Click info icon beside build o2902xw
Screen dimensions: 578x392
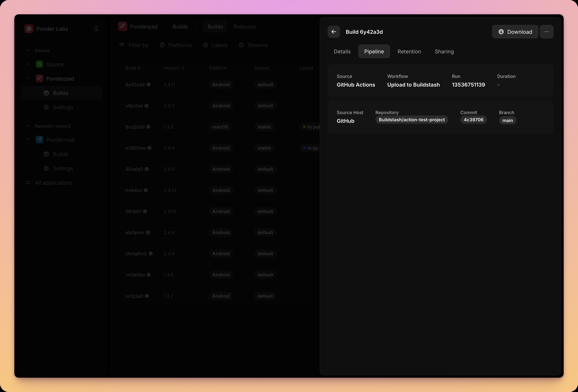(x=149, y=148)
